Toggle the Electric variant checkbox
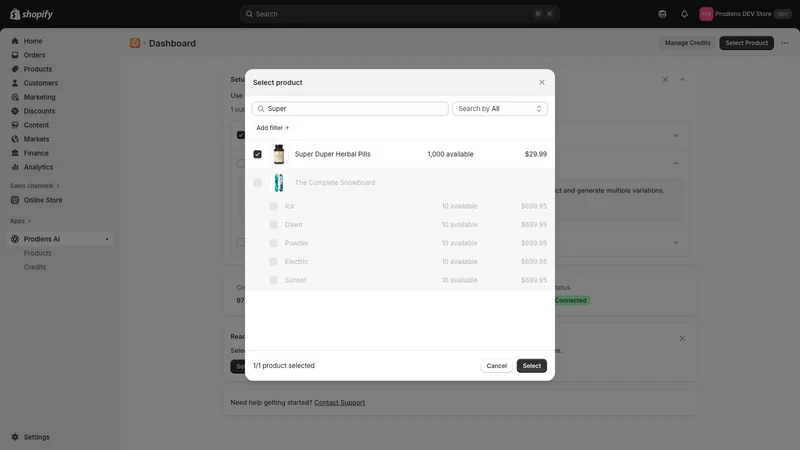Image resolution: width=800 pixels, height=450 pixels. 273,262
